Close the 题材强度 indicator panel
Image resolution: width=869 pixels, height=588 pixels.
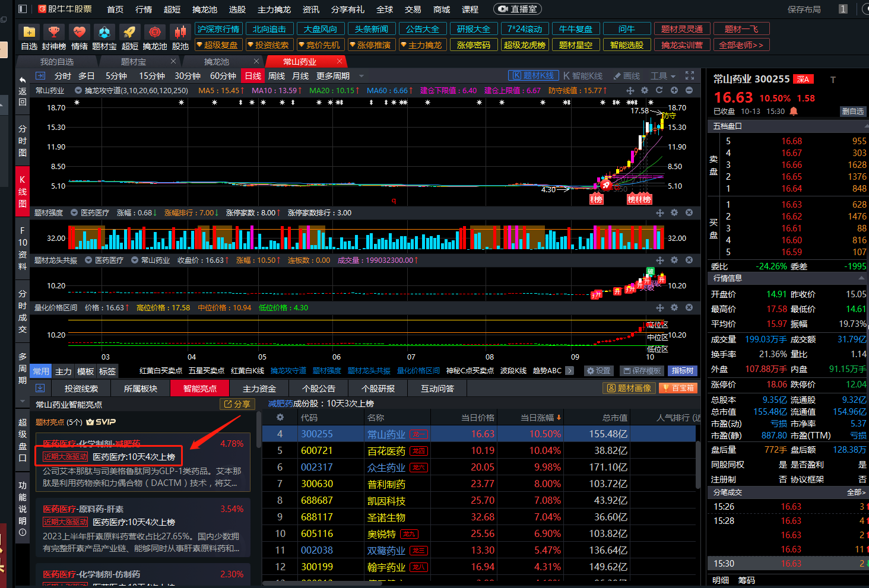point(689,212)
